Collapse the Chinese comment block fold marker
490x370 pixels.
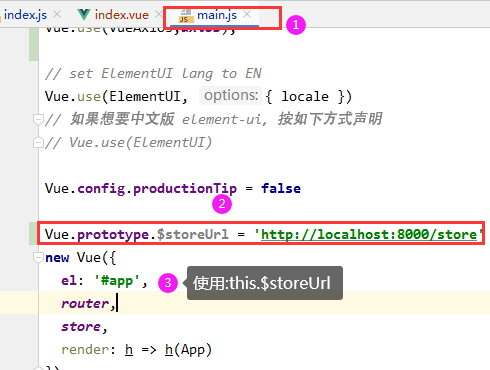(38, 119)
